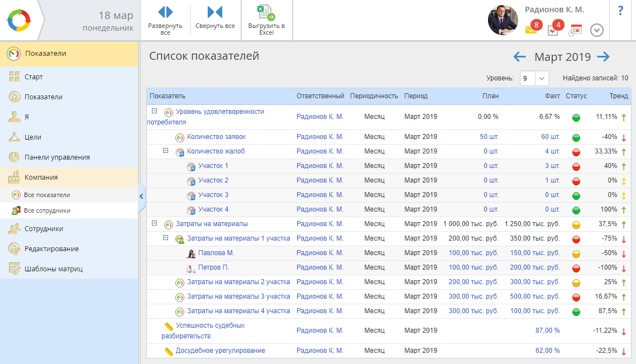Click the application logo in top-left corner
Image resolution: width=636 pixels, height=364 pixels.
coord(20,21)
